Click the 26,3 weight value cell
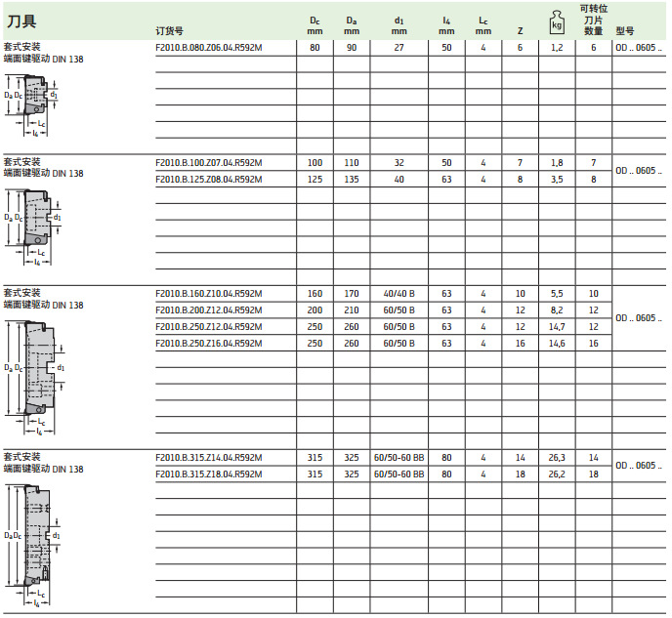The width and height of the screenshot is (672, 618). [x=557, y=458]
